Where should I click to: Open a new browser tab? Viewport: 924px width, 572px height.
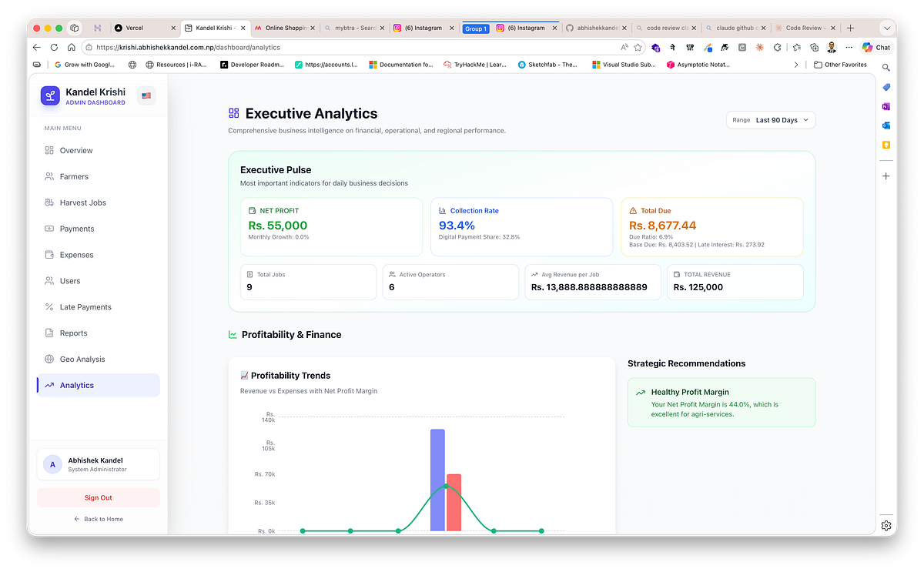[850, 28]
